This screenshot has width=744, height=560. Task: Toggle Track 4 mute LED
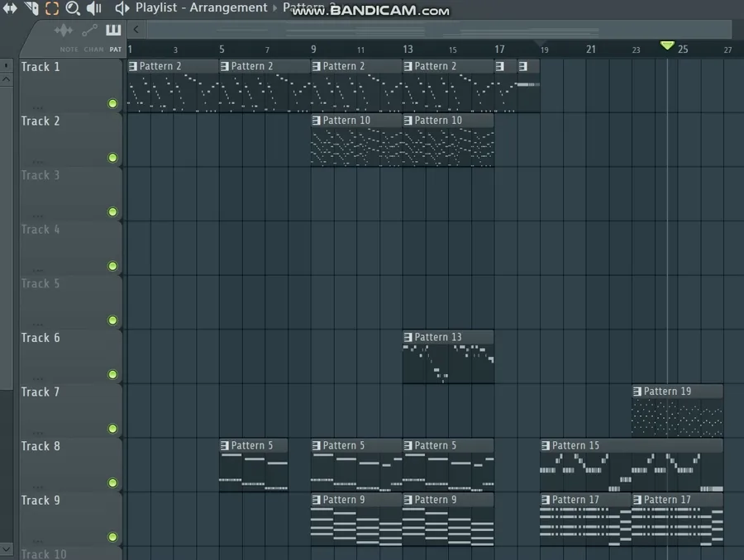click(112, 266)
